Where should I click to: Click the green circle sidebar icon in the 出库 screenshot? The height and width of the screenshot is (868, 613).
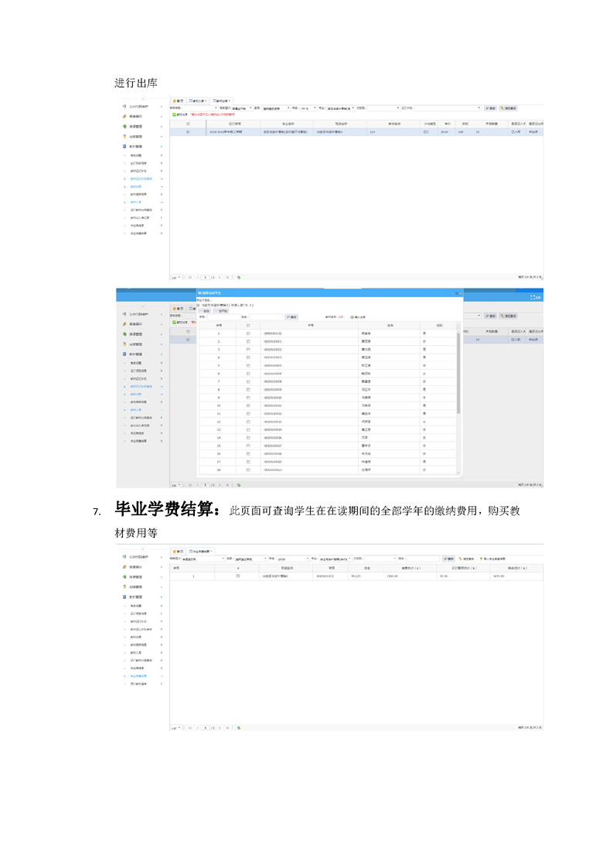tap(124, 126)
